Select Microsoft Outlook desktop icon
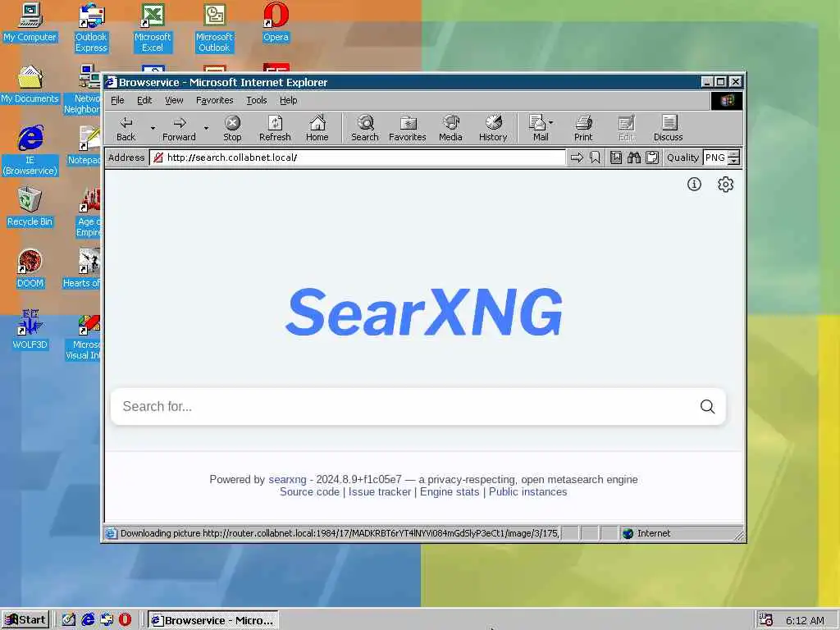This screenshot has width=840, height=630. 214,27
